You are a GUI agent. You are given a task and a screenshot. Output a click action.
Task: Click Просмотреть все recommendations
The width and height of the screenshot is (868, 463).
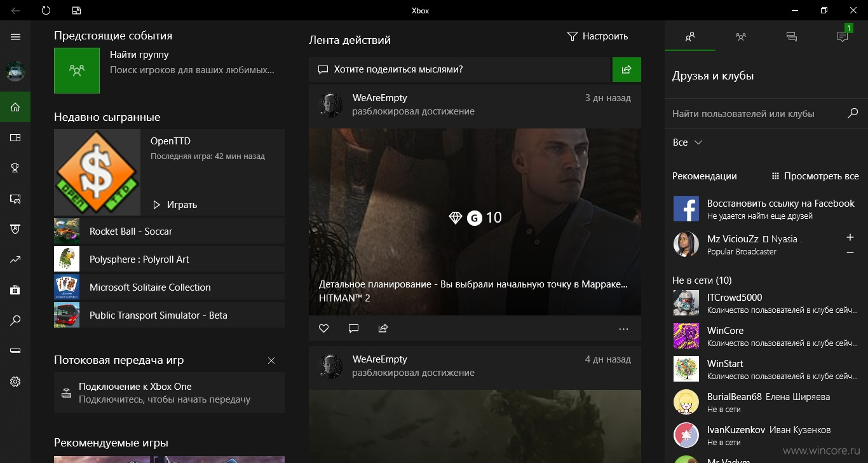(x=815, y=176)
